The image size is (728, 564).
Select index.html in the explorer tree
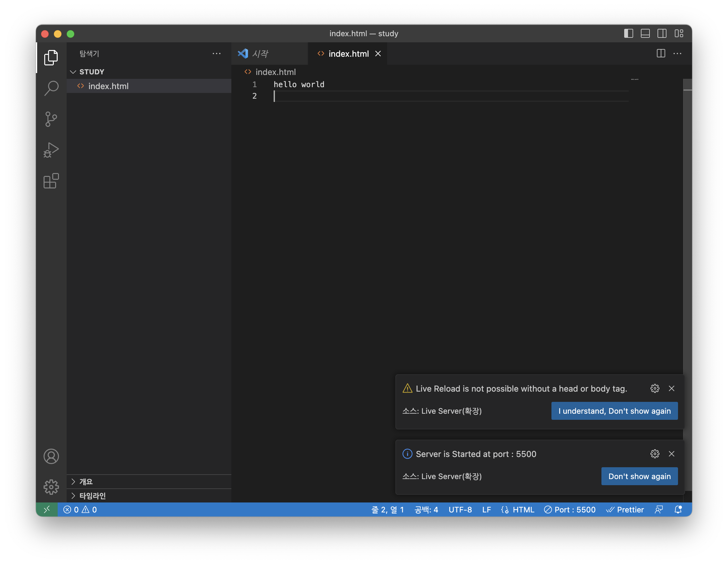(108, 86)
